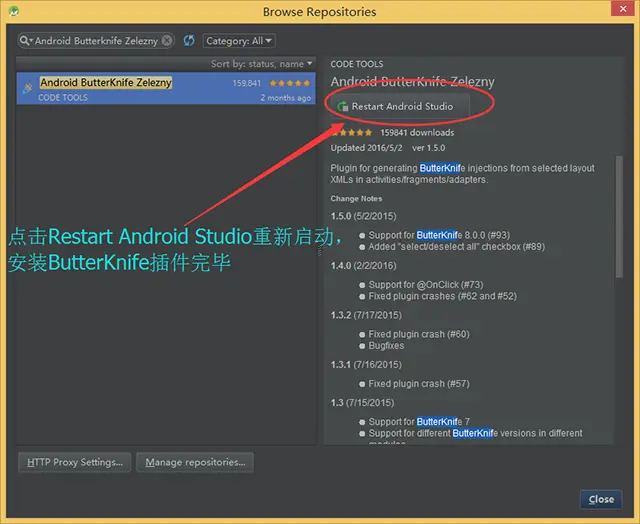640x524 pixels.
Task: Click the Android Studio title bar icon
Action: click(x=14, y=11)
